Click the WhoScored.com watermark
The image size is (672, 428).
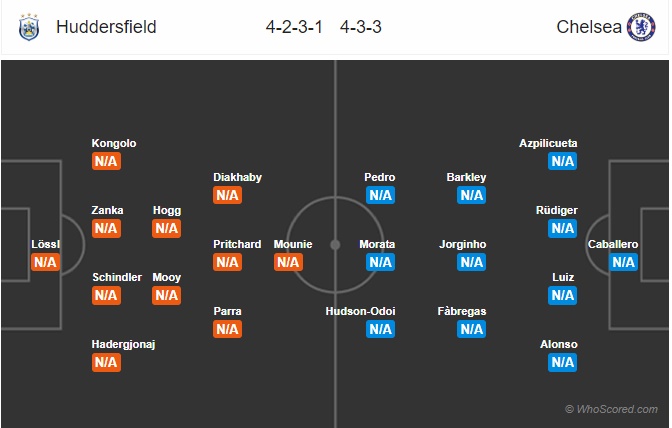tap(612, 409)
